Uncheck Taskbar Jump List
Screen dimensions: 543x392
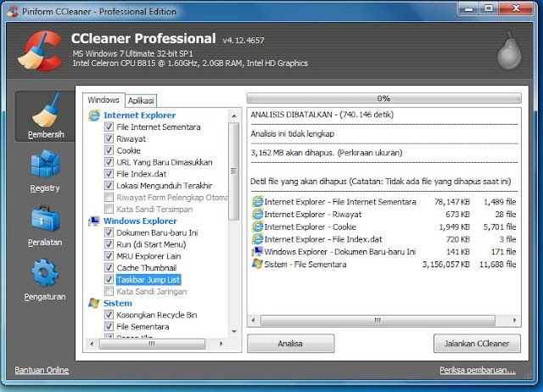(109, 279)
